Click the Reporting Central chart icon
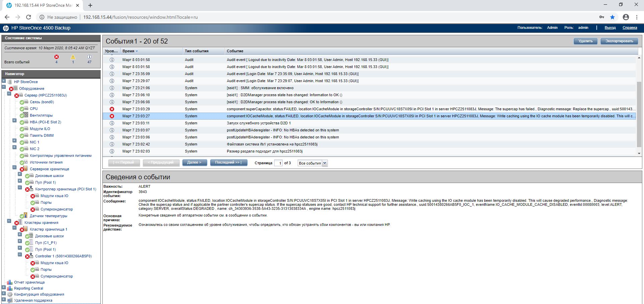Image resolution: width=644 pixels, height=304 pixels. point(10,288)
